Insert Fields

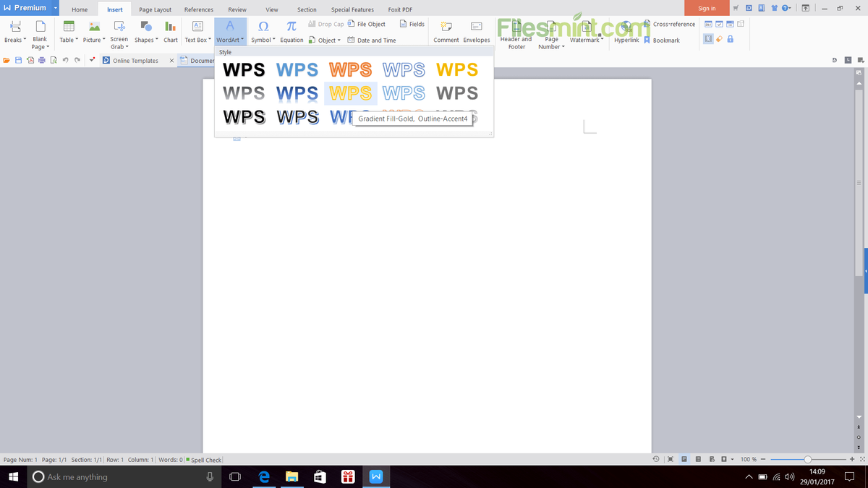coord(412,24)
